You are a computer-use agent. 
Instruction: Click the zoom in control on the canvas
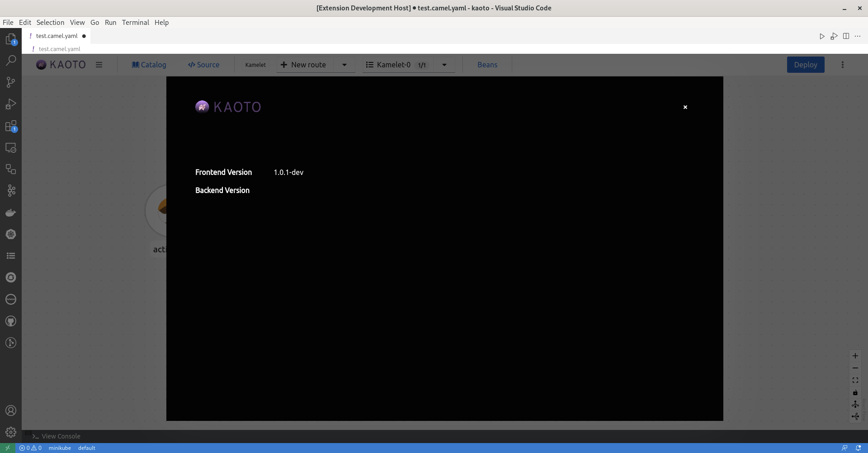855,355
